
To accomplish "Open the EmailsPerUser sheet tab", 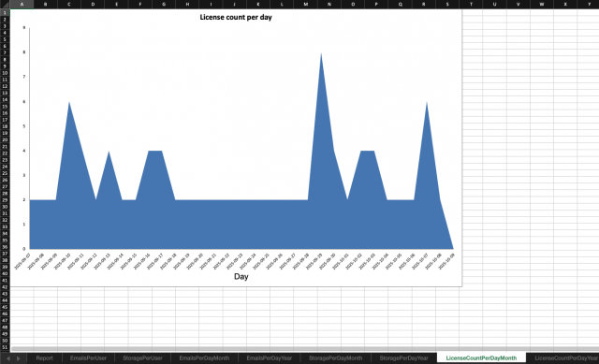I will click(88, 358).
